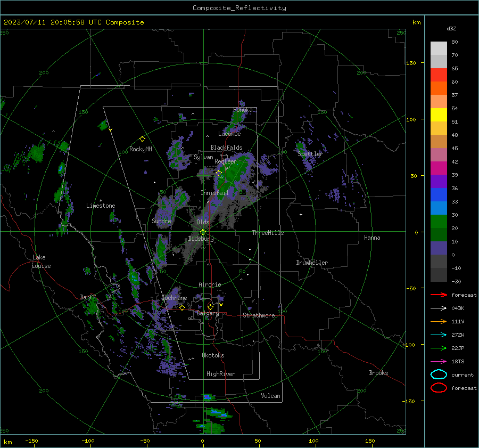This screenshot has height=448, width=479.
Task: Click the yellow diamond marker above the Calgary label
Action: tap(210, 307)
